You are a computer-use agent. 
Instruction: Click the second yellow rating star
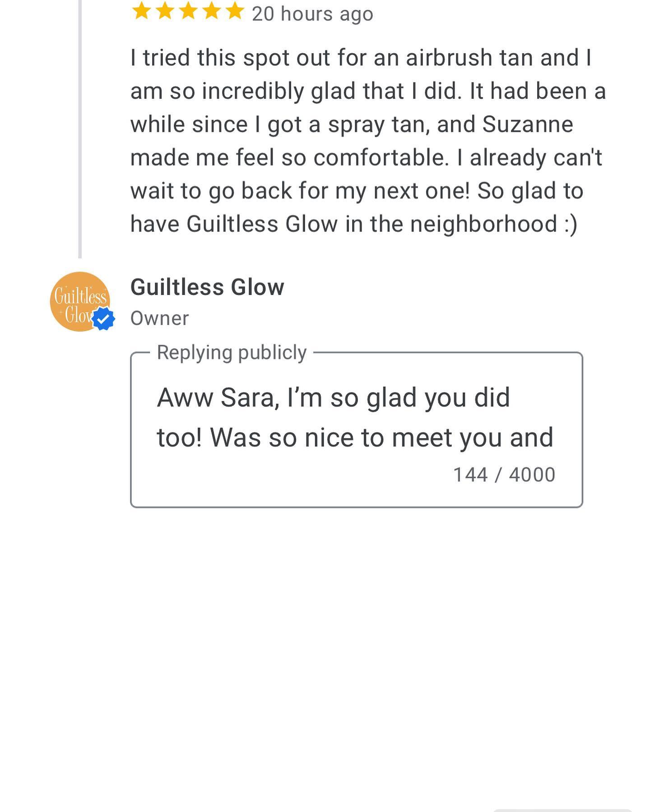pyautogui.click(x=165, y=11)
